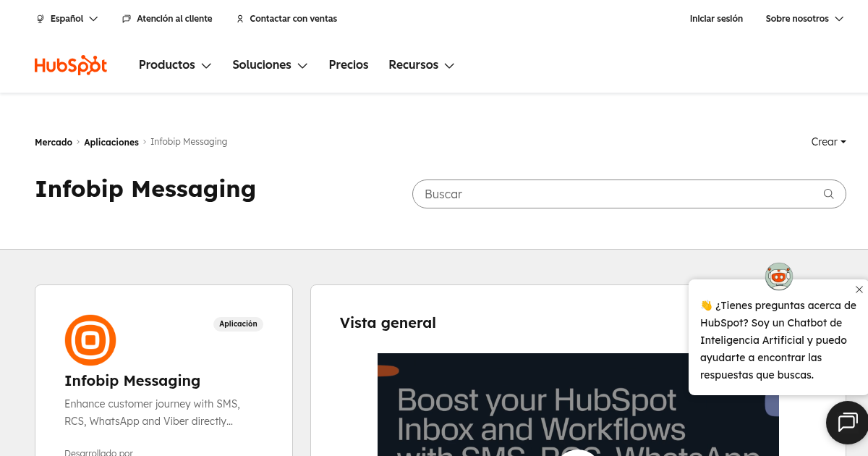This screenshot has height=456, width=868.
Task: Click Iniciar sesión link
Action: 716,19
